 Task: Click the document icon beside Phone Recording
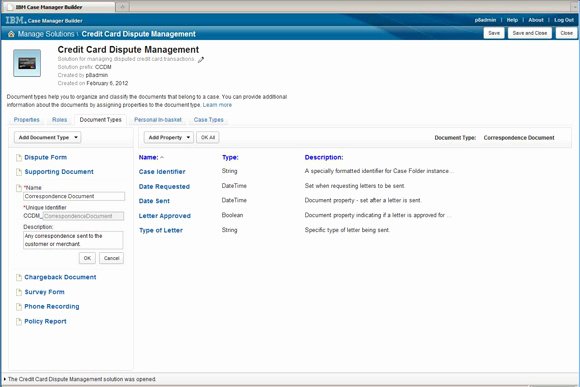19,307
